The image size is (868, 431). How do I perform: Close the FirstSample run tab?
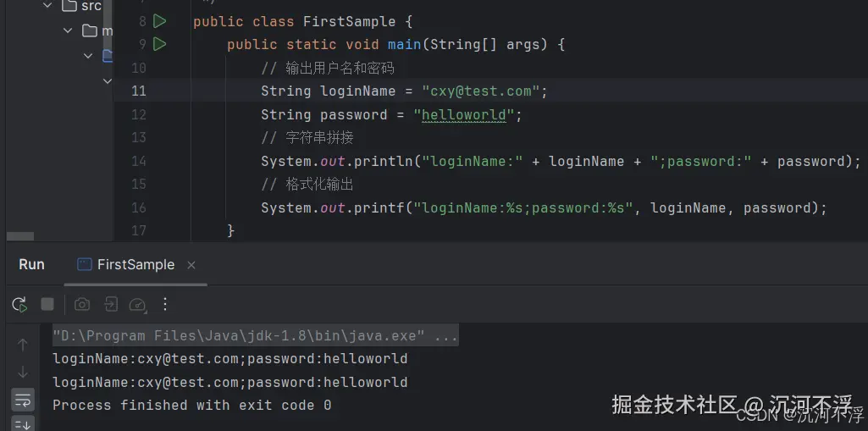(191, 266)
